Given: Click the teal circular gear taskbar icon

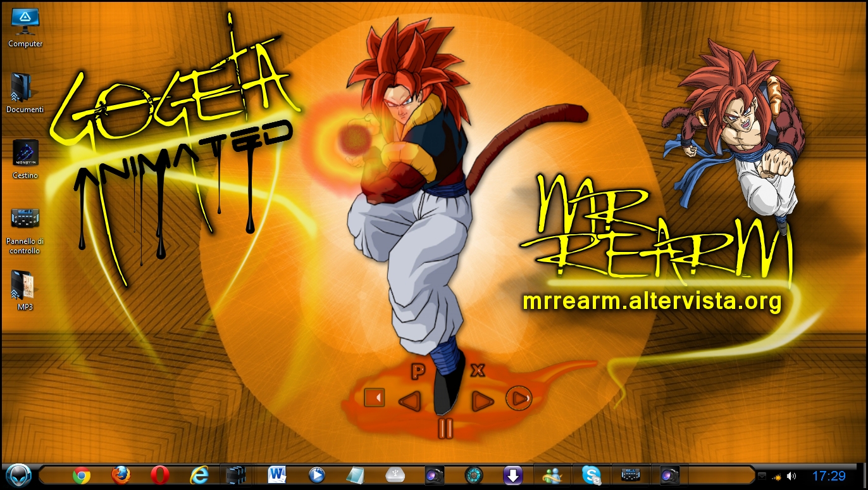Looking at the screenshot, I should pyautogui.click(x=474, y=475).
